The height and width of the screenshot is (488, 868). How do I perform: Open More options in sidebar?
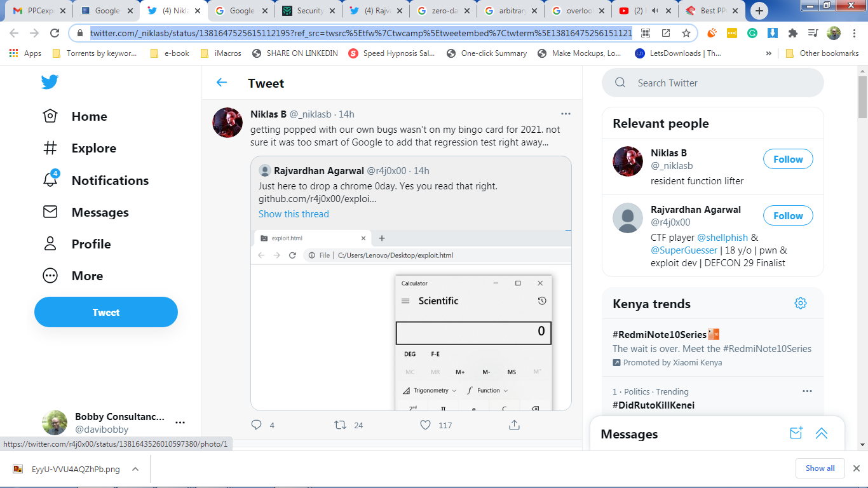coord(72,276)
